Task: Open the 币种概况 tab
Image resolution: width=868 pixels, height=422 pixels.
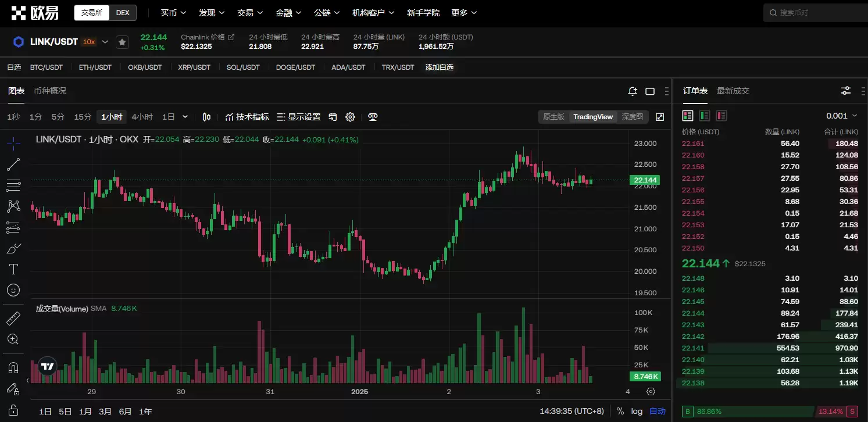Action: tap(50, 91)
